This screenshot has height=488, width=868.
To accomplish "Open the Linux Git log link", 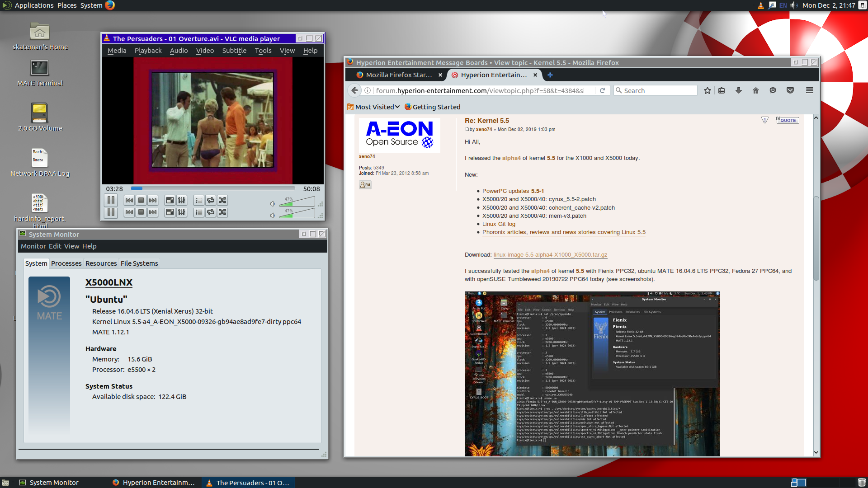I will tap(499, 224).
